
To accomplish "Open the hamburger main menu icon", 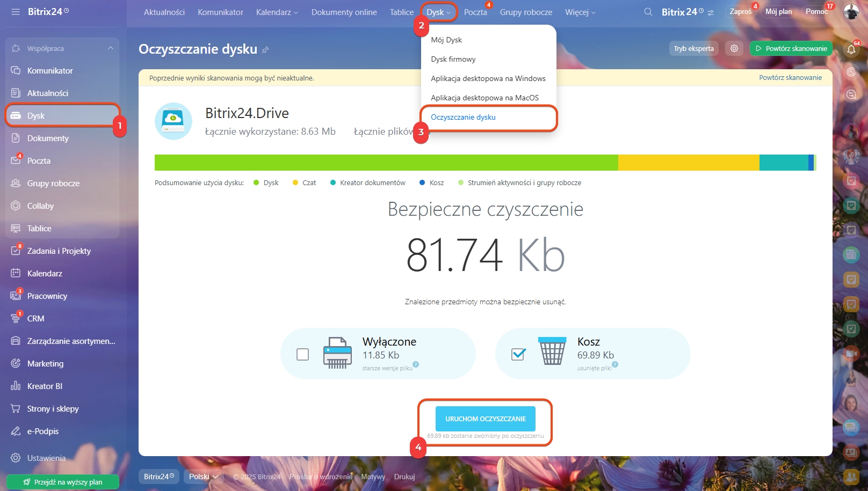I will (x=15, y=12).
